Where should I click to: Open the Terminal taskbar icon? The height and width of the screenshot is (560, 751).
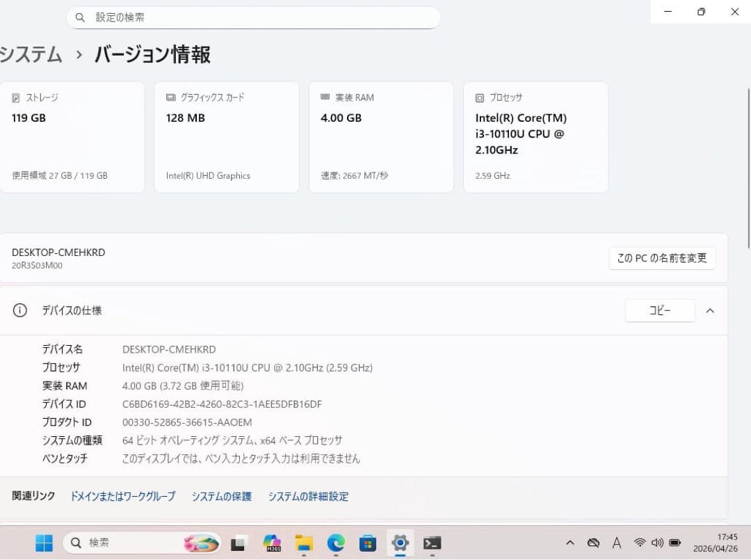point(433,543)
